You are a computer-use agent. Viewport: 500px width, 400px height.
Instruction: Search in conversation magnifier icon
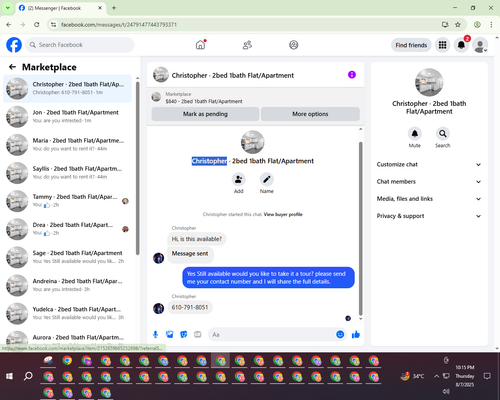[x=443, y=134]
